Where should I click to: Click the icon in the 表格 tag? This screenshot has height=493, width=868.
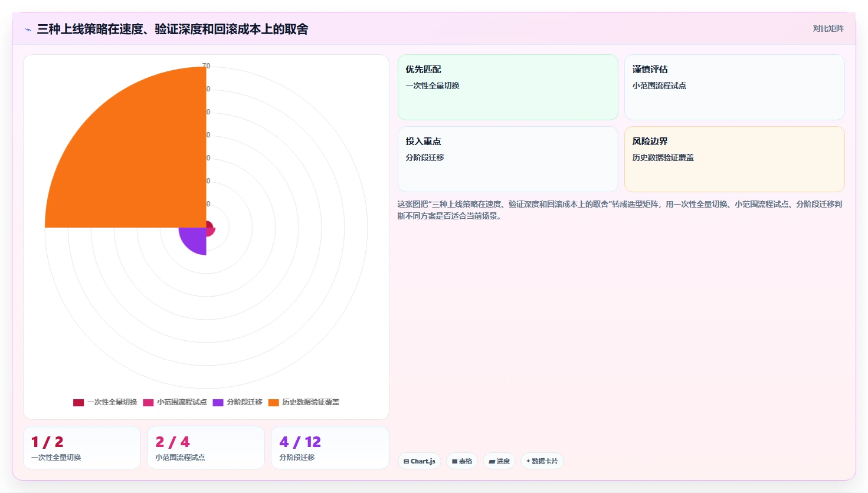click(x=454, y=462)
